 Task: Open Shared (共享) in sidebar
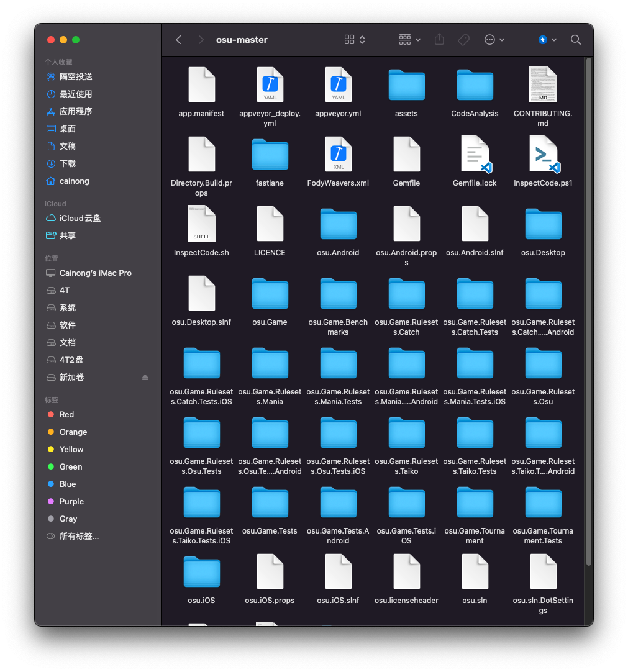click(98, 235)
